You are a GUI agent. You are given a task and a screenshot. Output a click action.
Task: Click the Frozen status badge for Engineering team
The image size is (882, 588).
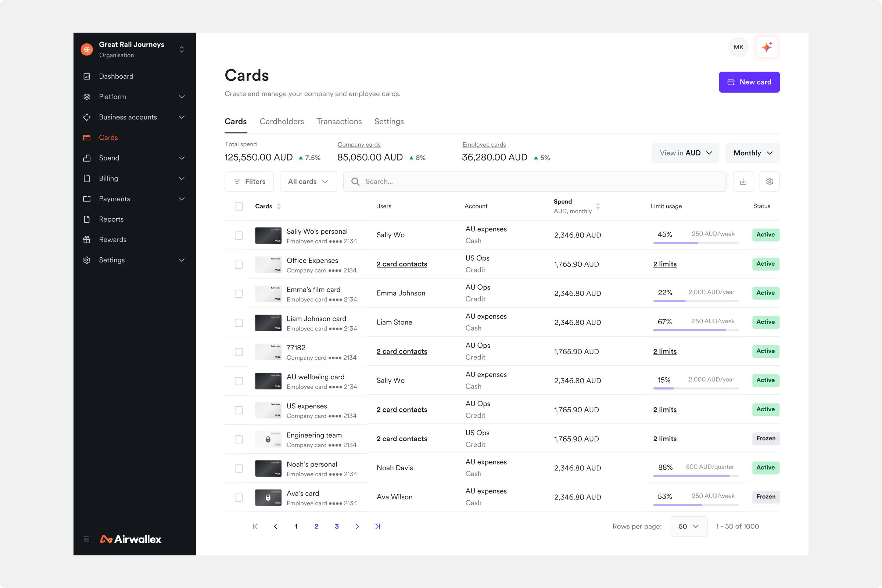[x=766, y=438]
